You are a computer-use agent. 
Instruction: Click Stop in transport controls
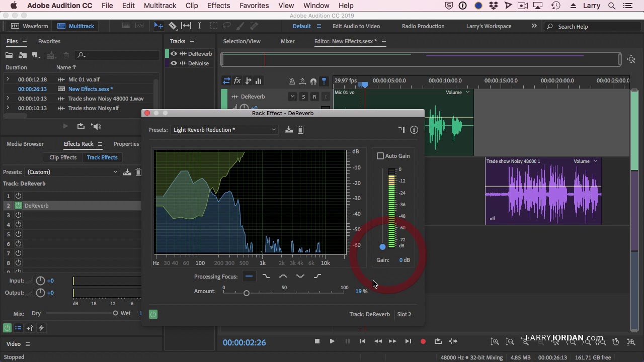coord(317,341)
